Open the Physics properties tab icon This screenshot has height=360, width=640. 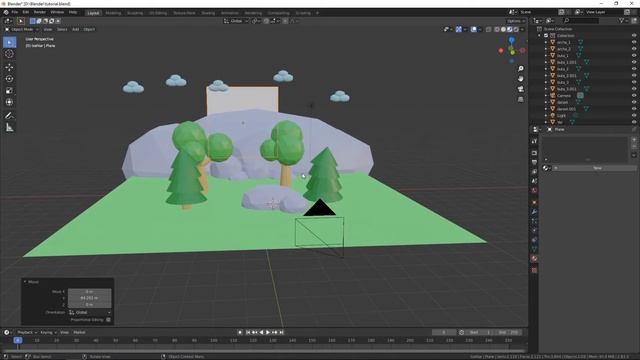pos(534,231)
